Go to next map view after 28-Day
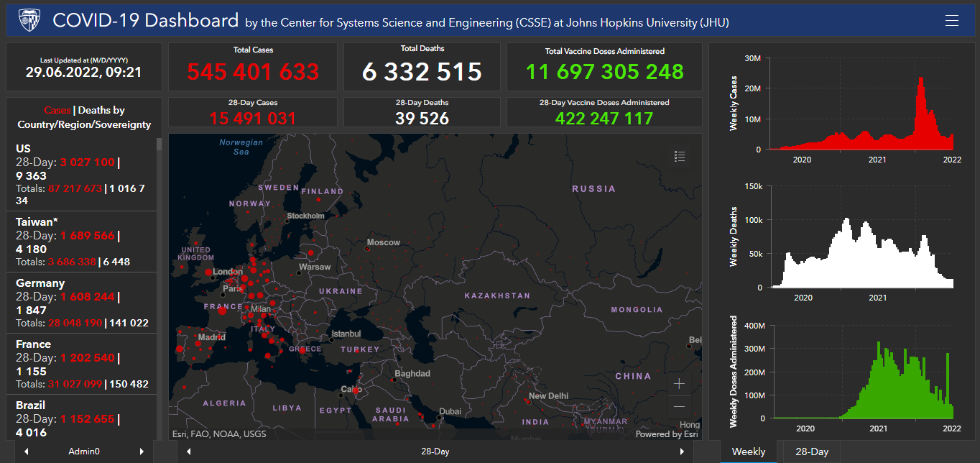Image resolution: width=980 pixels, height=463 pixels. coord(682,451)
